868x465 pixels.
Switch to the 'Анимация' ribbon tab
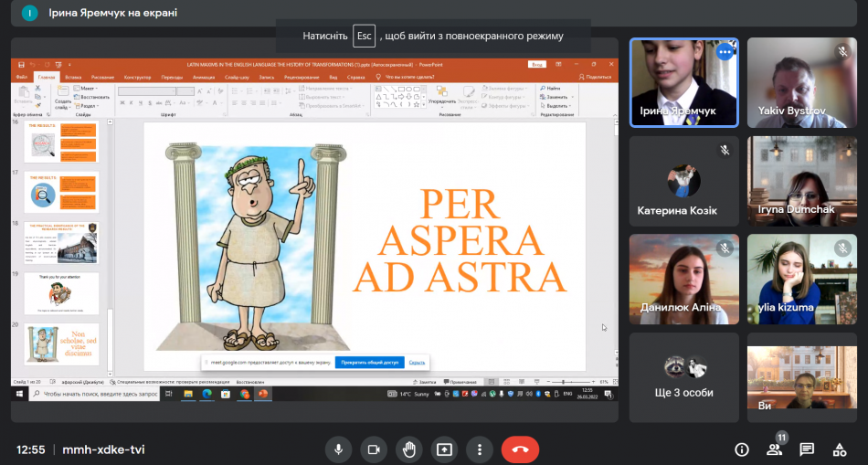coord(204,78)
